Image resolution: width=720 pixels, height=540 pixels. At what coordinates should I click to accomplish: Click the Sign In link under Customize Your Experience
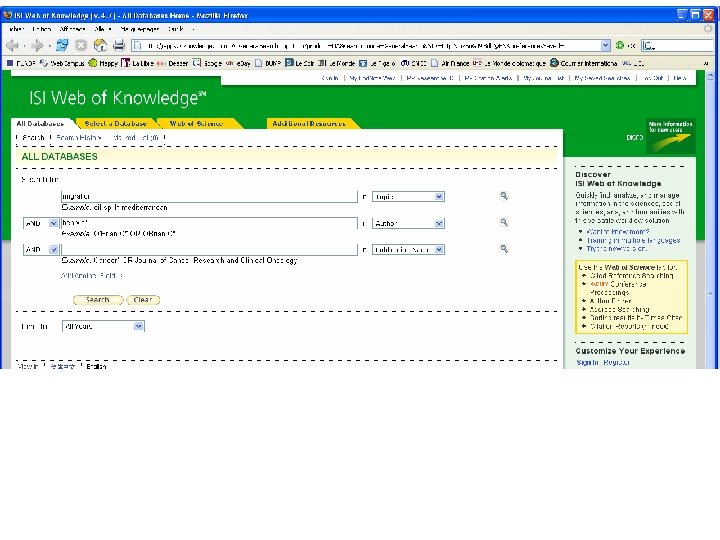pyautogui.click(x=587, y=362)
